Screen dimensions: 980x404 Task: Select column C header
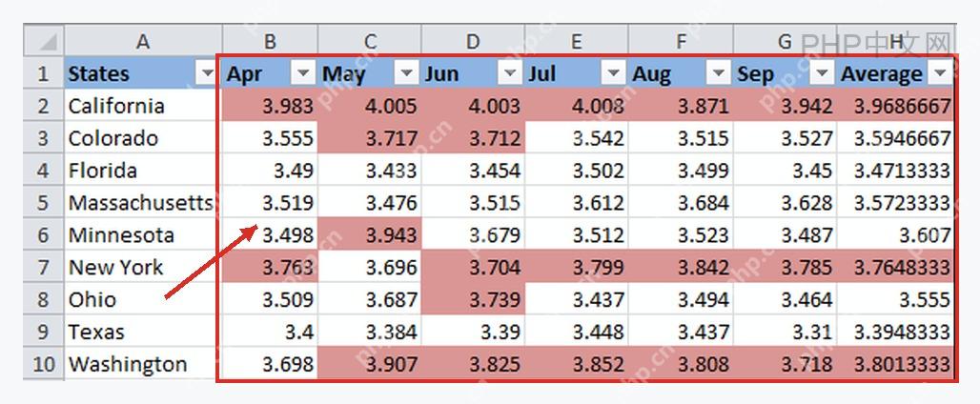pos(370,41)
